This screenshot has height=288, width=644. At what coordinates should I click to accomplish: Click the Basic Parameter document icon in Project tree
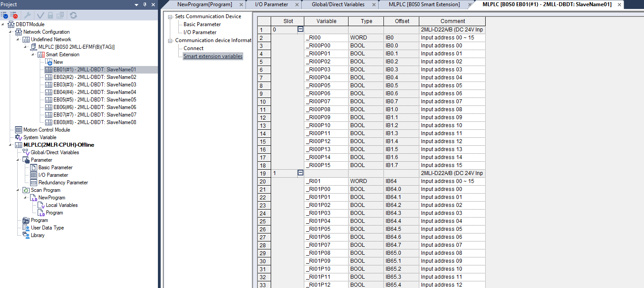34,167
